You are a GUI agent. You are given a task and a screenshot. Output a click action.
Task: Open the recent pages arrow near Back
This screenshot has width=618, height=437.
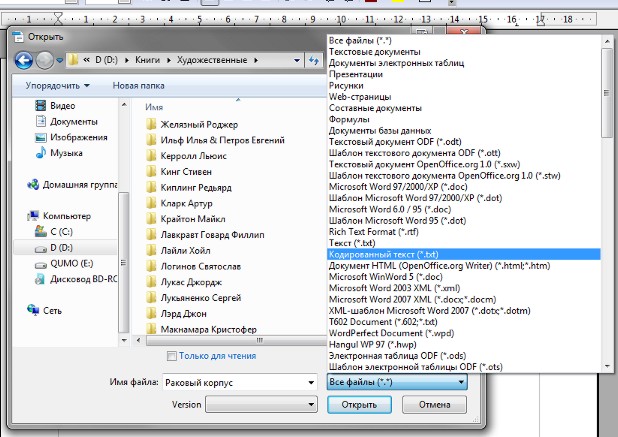[60, 60]
